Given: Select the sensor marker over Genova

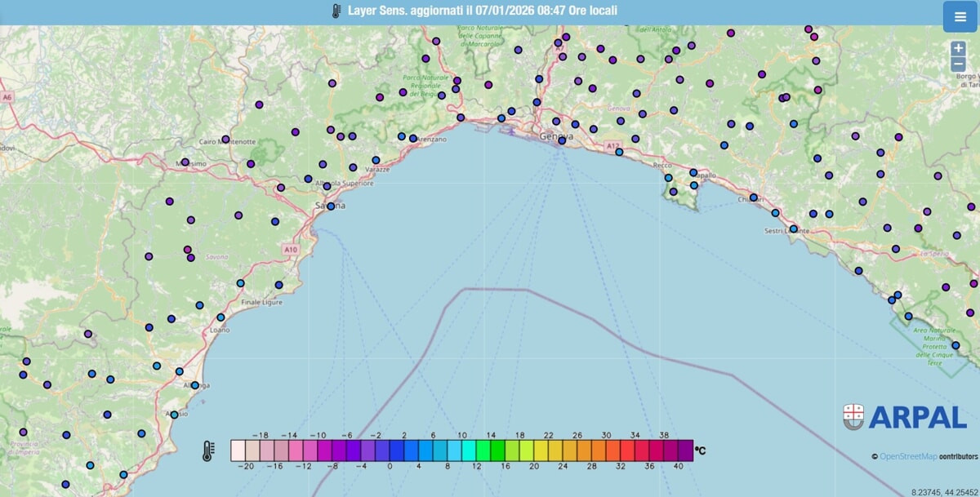Looking at the screenshot, I should click(x=562, y=141).
